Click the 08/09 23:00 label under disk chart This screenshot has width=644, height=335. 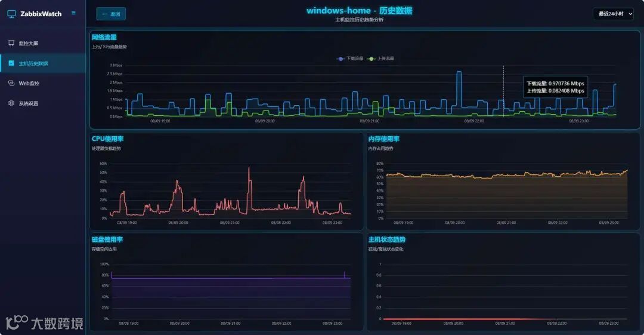coord(332,324)
